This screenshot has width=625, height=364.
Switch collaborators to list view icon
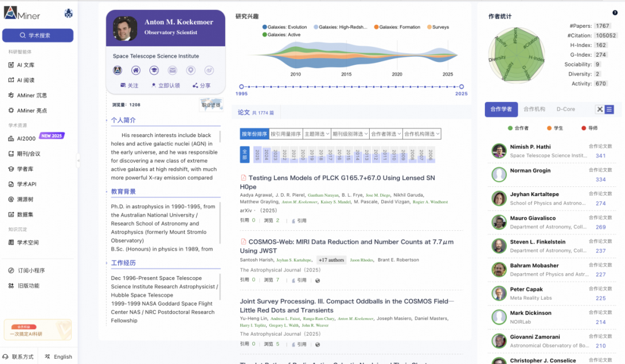pyautogui.click(x=609, y=109)
